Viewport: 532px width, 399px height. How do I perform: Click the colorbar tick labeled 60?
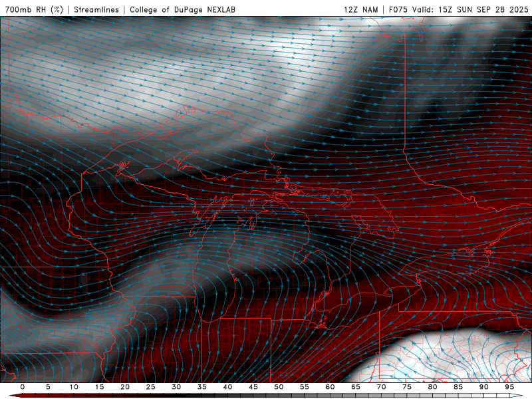point(330,387)
